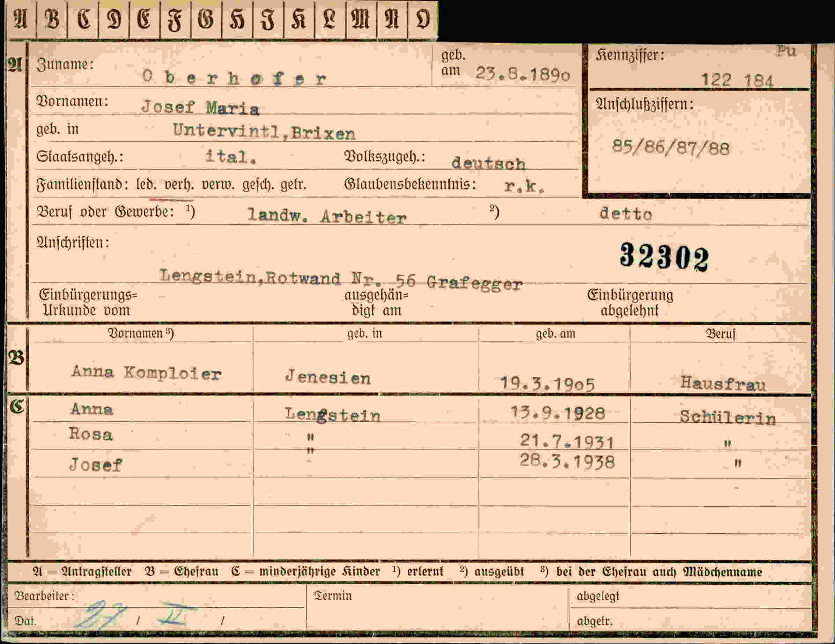
Task: Click the birth date '13.9.1928'
Action: [558, 413]
